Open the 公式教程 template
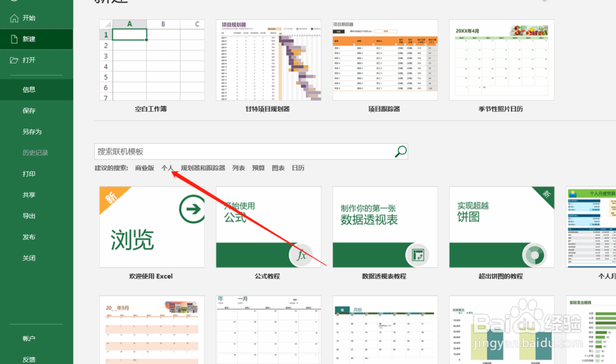The image size is (616, 364). pos(269,227)
